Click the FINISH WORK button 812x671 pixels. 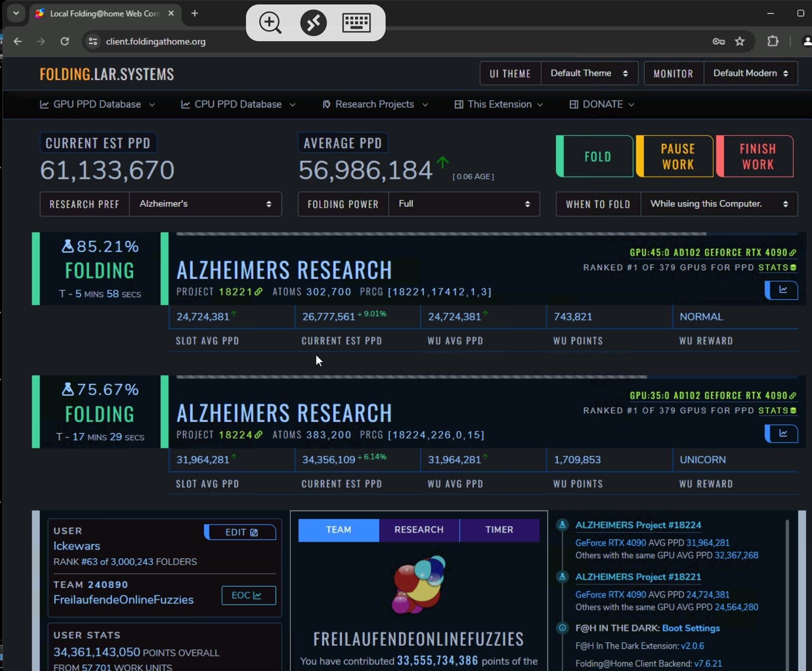755,156
